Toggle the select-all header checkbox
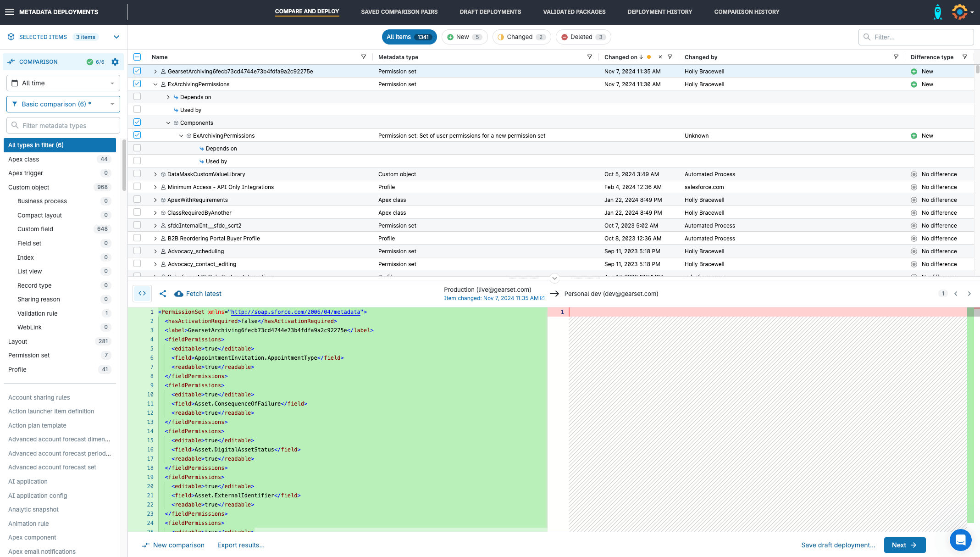Viewport: 980px width, 557px height. pos(137,57)
